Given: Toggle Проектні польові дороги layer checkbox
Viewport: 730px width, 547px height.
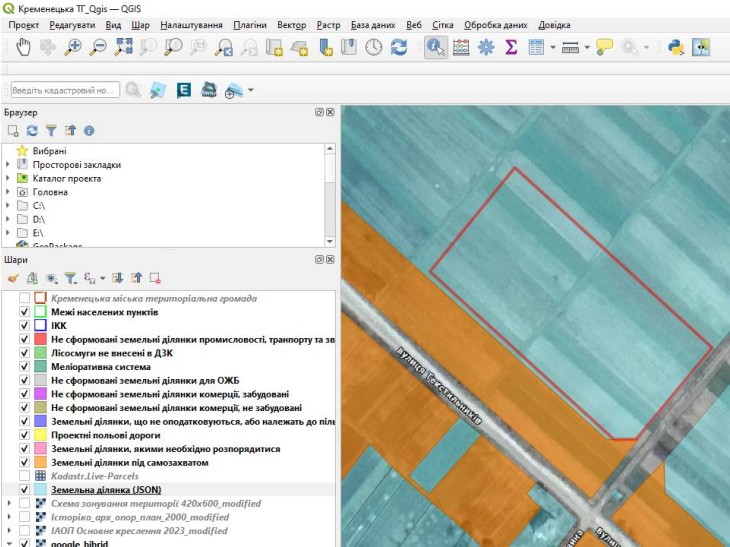Looking at the screenshot, I should coord(24,435).
